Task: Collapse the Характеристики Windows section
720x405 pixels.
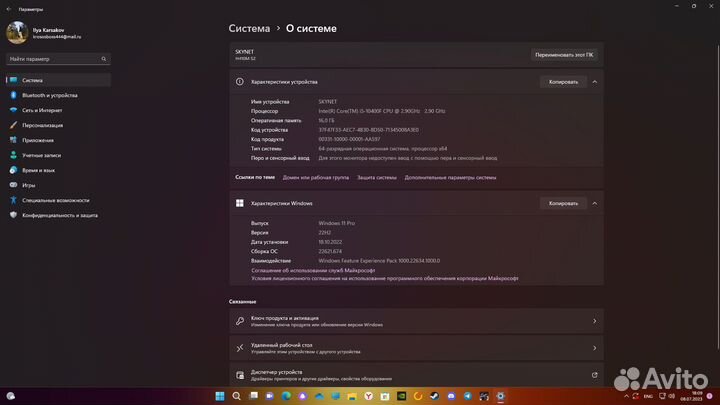Action: coord(594,203)
